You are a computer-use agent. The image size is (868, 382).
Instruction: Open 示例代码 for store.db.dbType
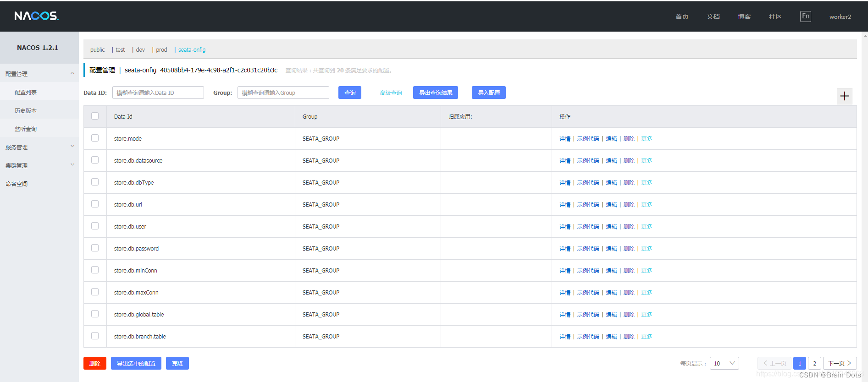coord(588,183)
